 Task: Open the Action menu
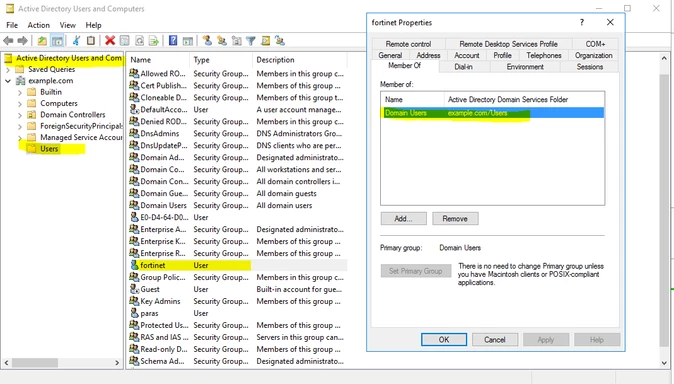(39, 25)
